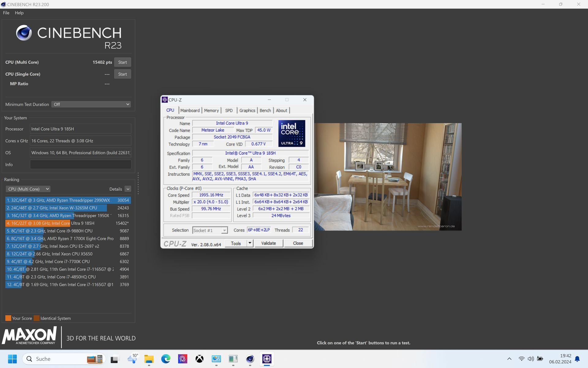This screenshot has height=368, width=588.
Task: Click the Validate button in CPU-Z
Action: [x=268, y=243]
